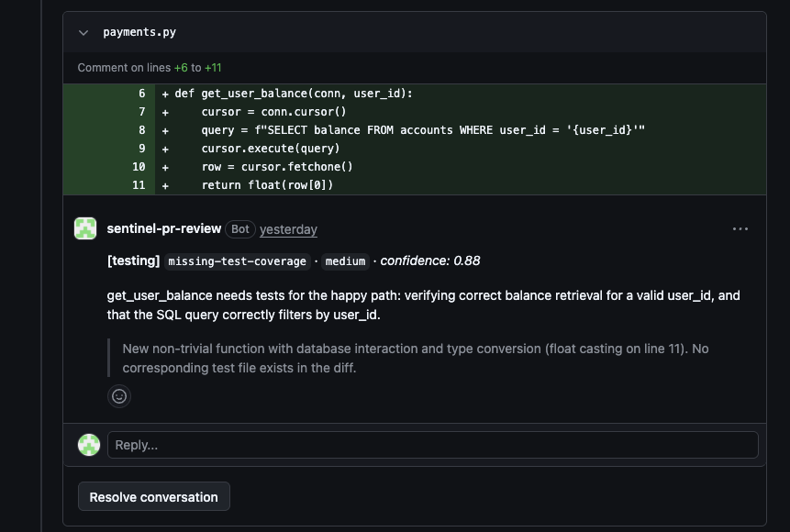Add an emoji reaction with the smiley icon
The height and width of the screenshot is (532, 790).
pyautogui.click(x=119, y=396)
